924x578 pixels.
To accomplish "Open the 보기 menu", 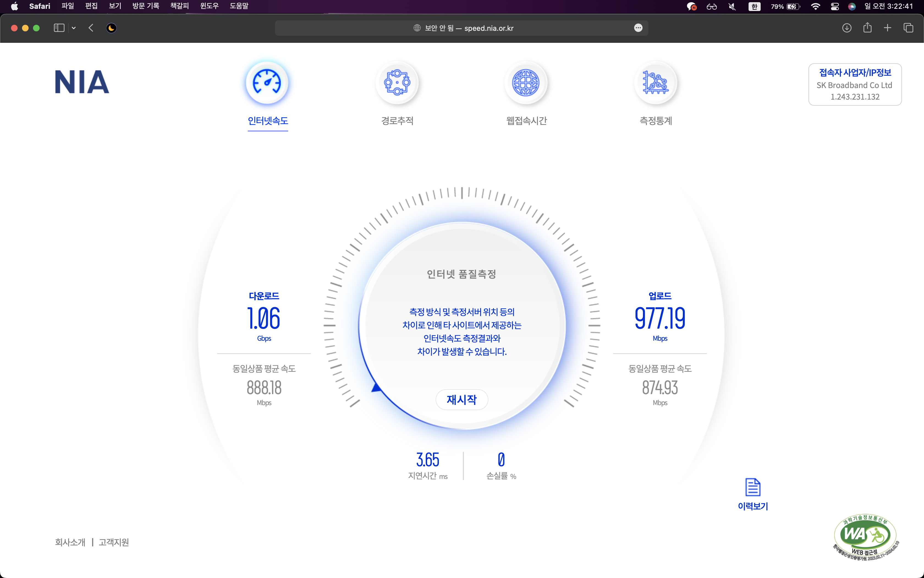I will tap(115, 6).
